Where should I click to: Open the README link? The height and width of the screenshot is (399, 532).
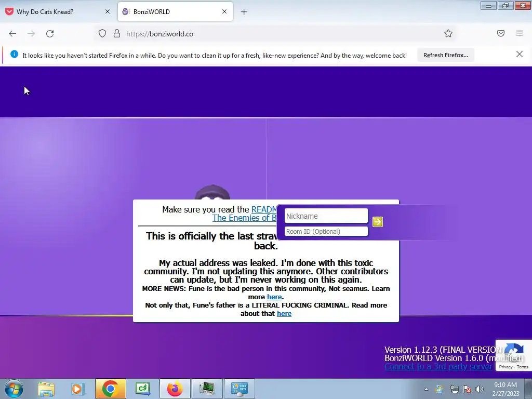click(x=264, y=209)
